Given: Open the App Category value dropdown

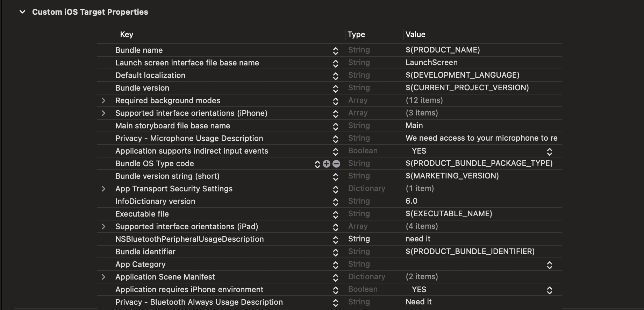Looking at the screenshot, I should tap(549, 265).
